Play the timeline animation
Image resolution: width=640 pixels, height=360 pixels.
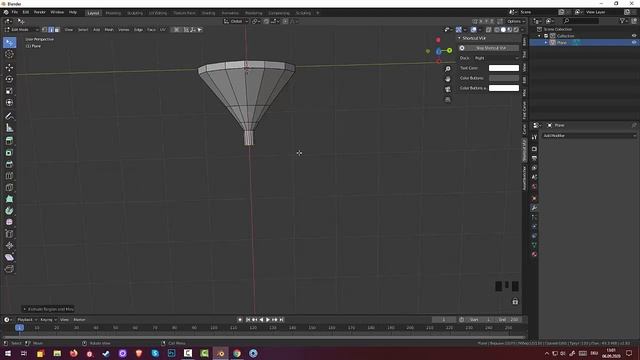268,320
